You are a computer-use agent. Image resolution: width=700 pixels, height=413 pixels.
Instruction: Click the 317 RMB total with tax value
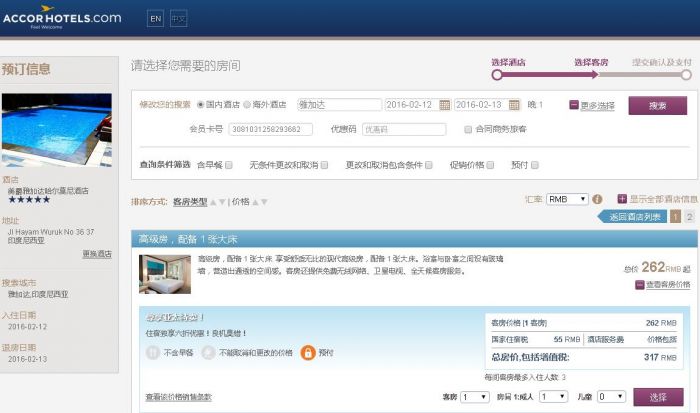pos(660,357)
